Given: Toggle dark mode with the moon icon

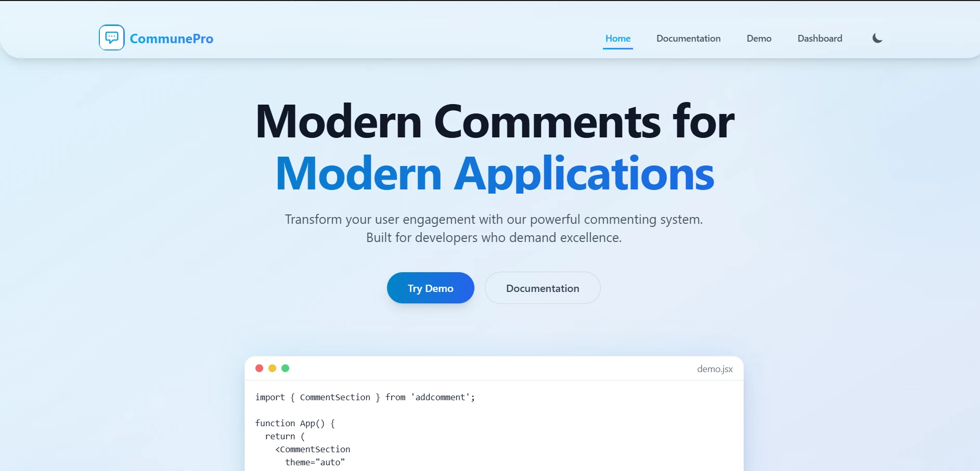Looking at the screenshot, I should 877,37.
